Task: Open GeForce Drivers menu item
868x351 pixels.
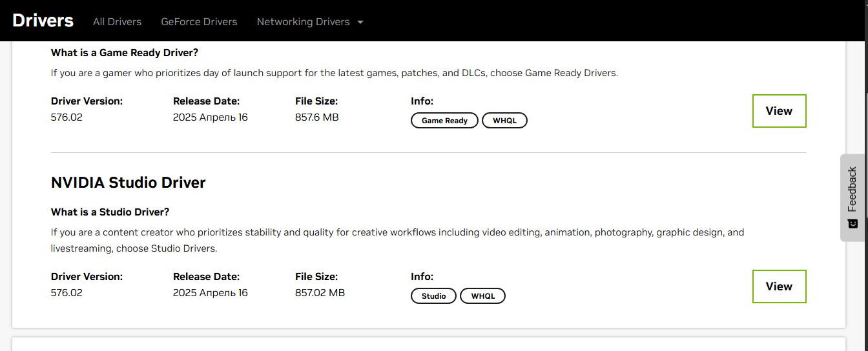Action: tap(199, 21)
